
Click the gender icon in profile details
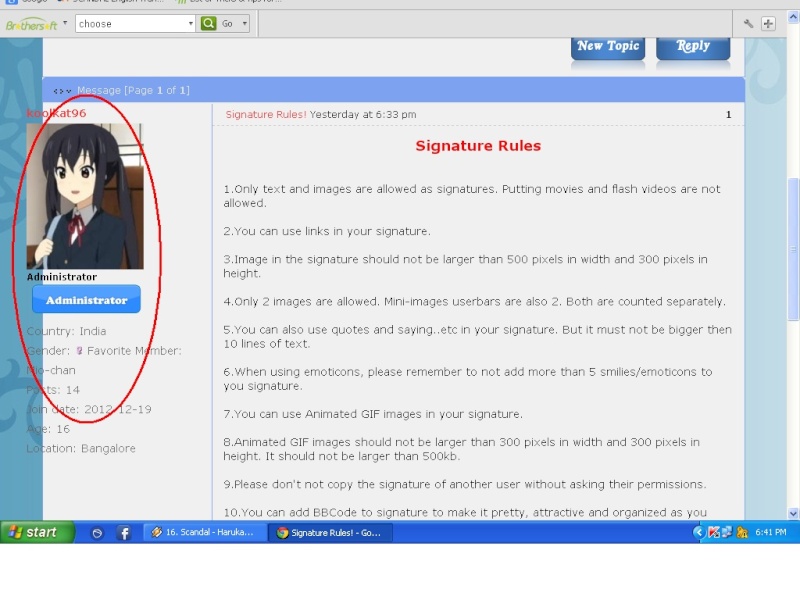pos(79,351)
